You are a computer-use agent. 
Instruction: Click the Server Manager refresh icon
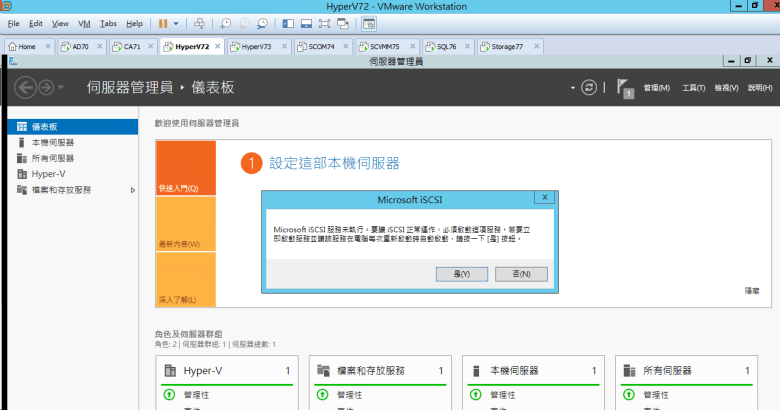coord(589,87)
